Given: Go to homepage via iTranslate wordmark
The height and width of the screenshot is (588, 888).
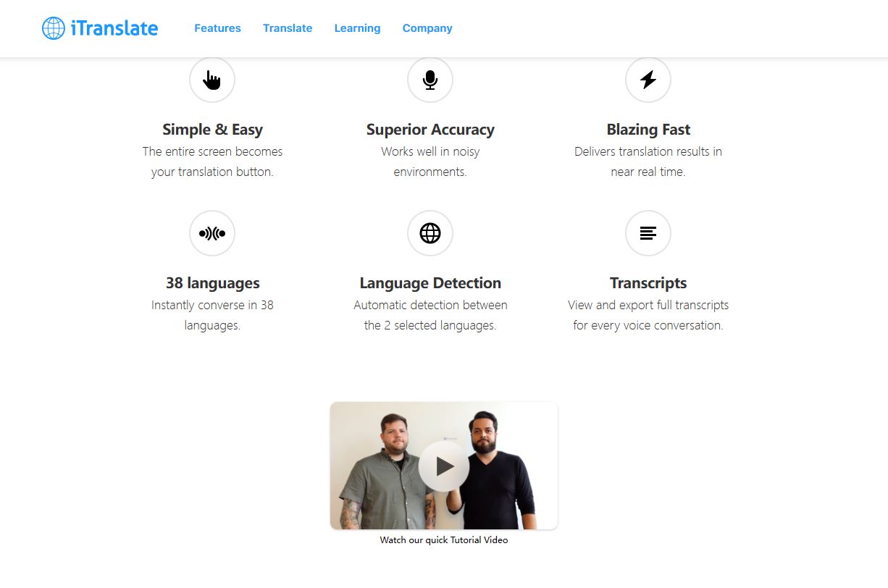Looking at the screenshot, I should tap(114, 28).
